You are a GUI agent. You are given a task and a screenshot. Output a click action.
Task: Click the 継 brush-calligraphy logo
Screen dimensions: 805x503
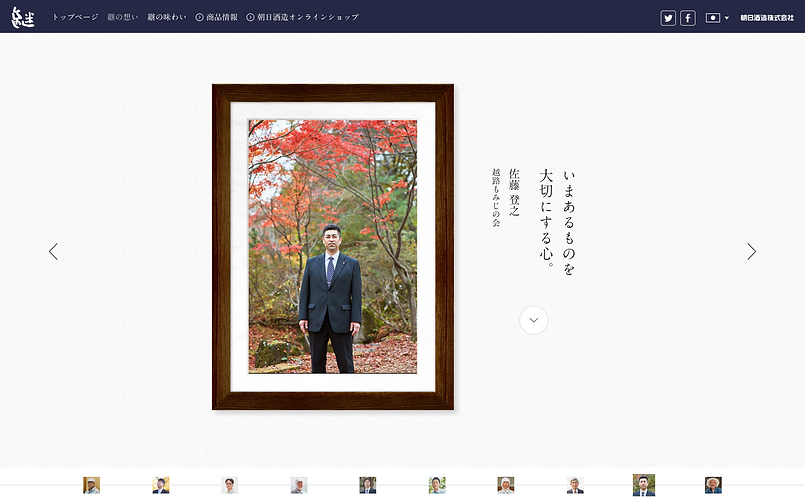pos(23,17)
